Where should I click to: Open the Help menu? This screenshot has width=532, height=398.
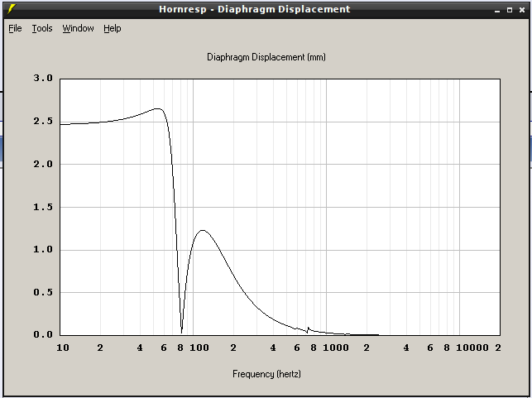coord(113,28)
